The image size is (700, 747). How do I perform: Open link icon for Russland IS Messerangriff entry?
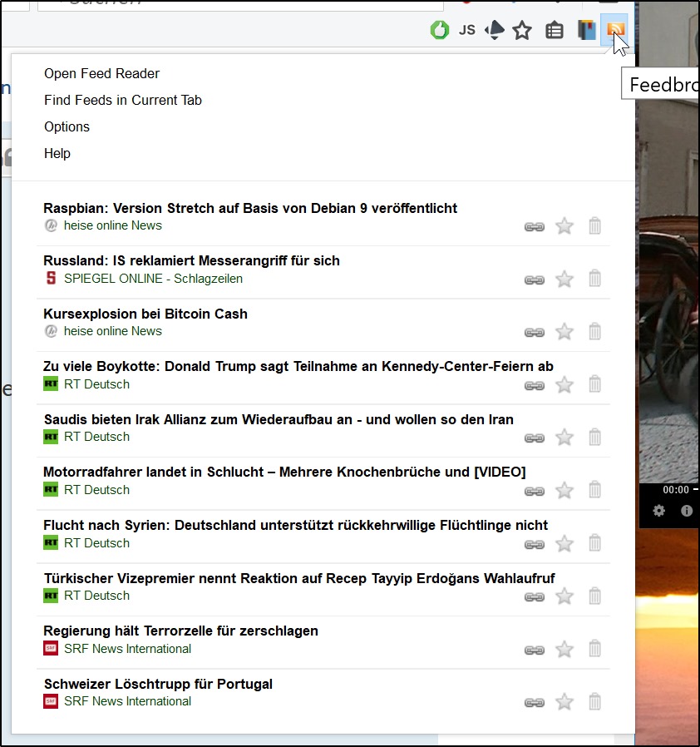(535, 280)
